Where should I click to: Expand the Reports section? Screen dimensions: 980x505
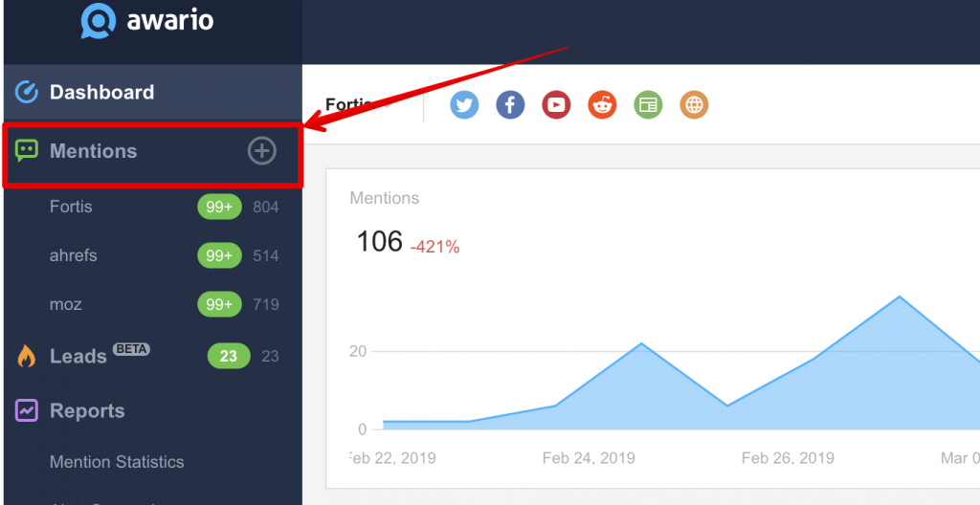[x=87, y=411]
